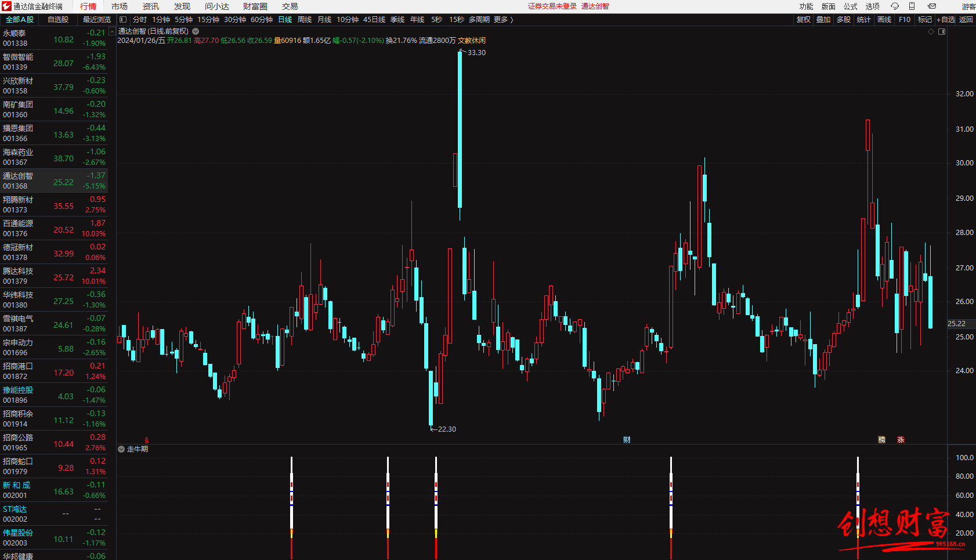Click the 证券交易未登录 login link
This screenshot has width=976, height=560.
click(x=552, y=6)
